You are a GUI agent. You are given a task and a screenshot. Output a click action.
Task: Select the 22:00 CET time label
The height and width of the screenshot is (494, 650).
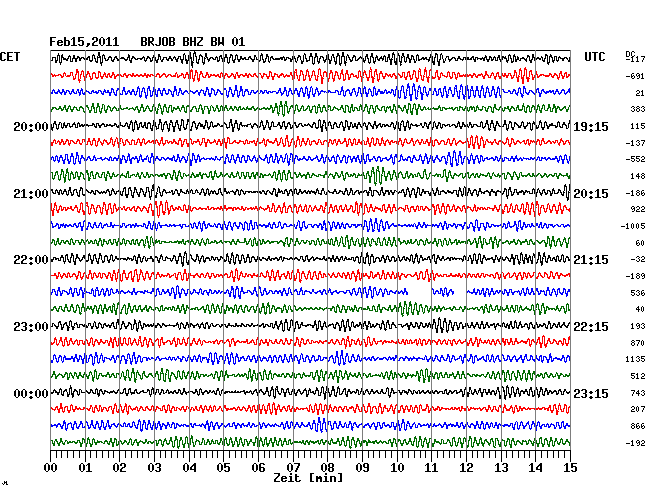[x=31, y=260]
